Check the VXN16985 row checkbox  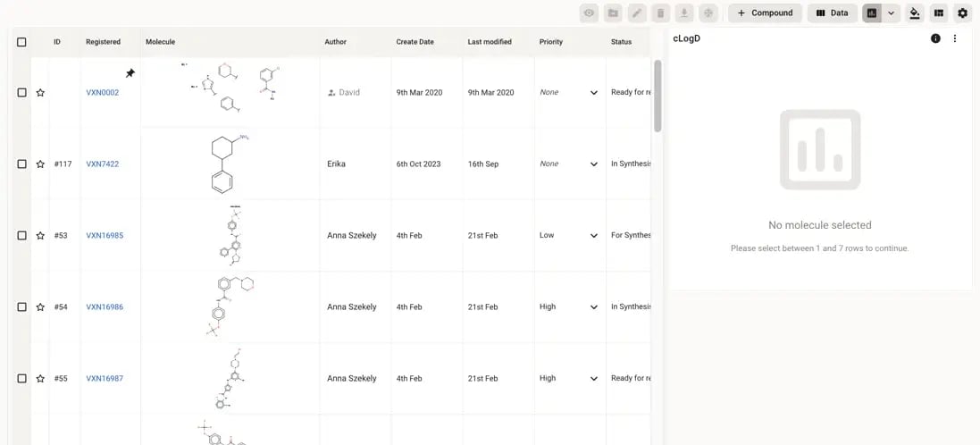point(22,236)
